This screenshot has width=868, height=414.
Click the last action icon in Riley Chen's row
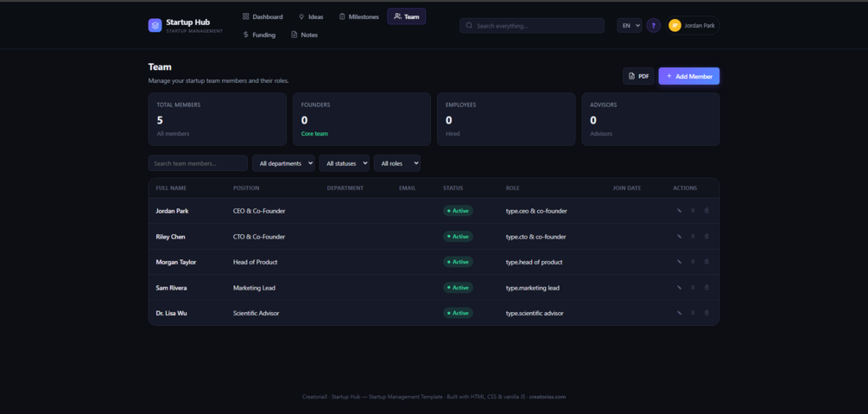click(x=706, y=236)
